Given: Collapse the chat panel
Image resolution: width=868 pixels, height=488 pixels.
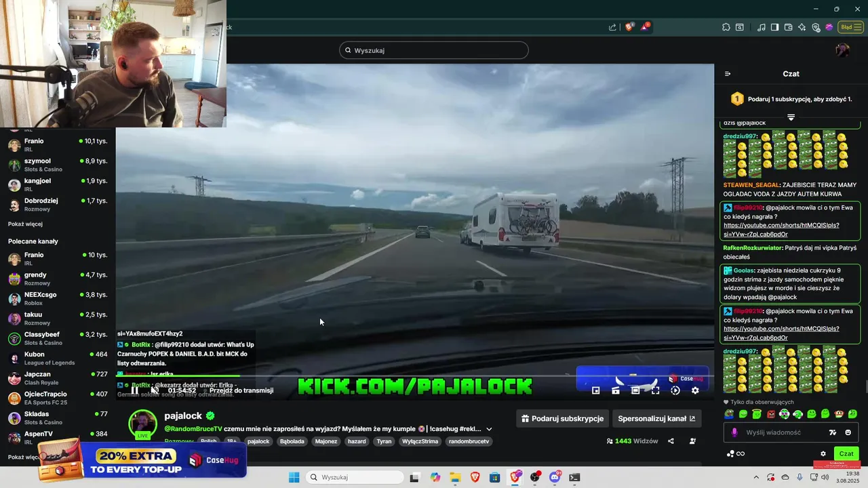Looking at the screenshot, I should pyautogui.click(x=728, y=74).
